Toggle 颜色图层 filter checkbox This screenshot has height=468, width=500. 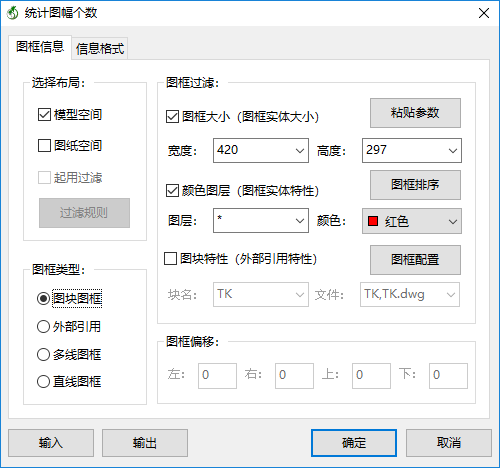click(x=172, y=191)
